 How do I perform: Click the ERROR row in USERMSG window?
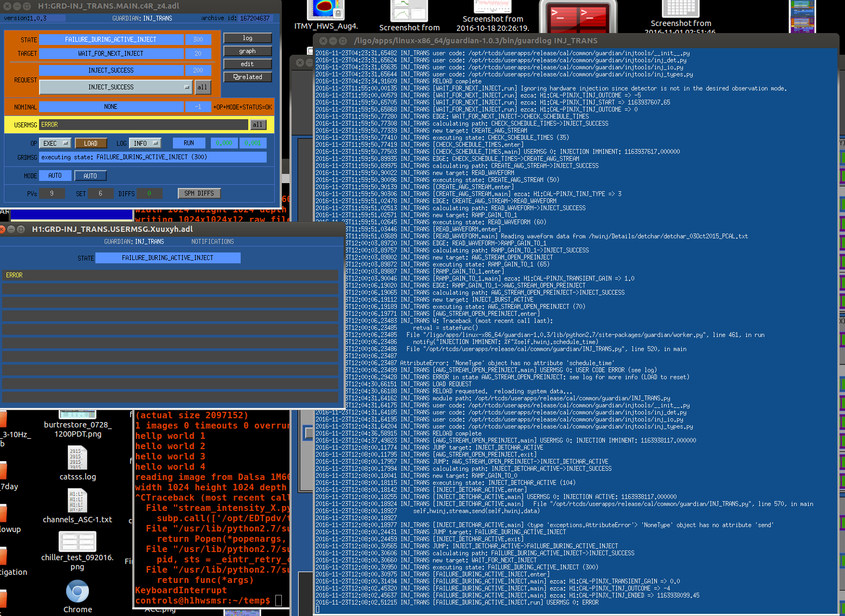pos(170,275)
